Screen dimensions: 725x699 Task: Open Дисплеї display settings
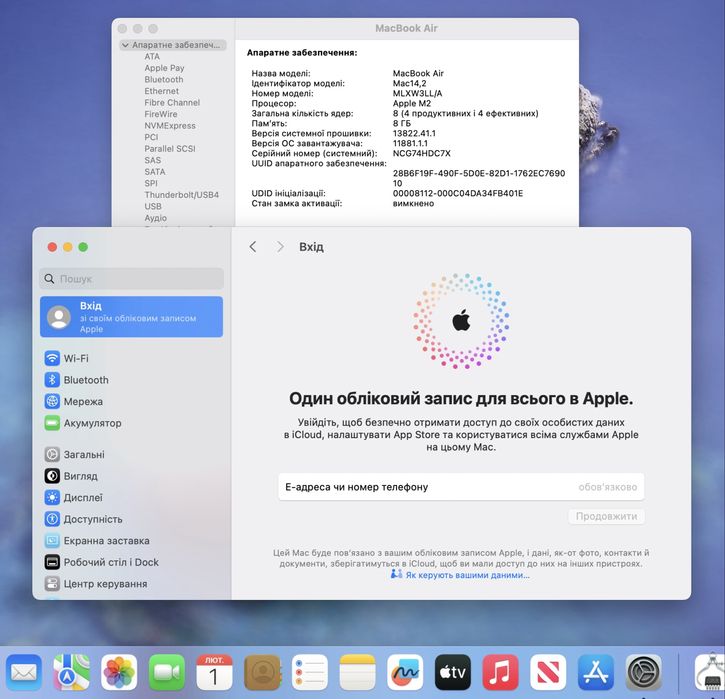pos(74,497)
